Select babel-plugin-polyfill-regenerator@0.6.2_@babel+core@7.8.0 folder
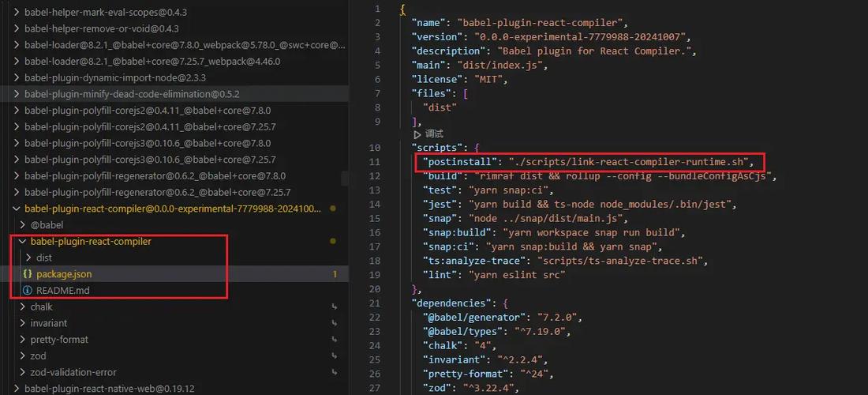The height and width of the screenshot is (395, 868). 155,176
